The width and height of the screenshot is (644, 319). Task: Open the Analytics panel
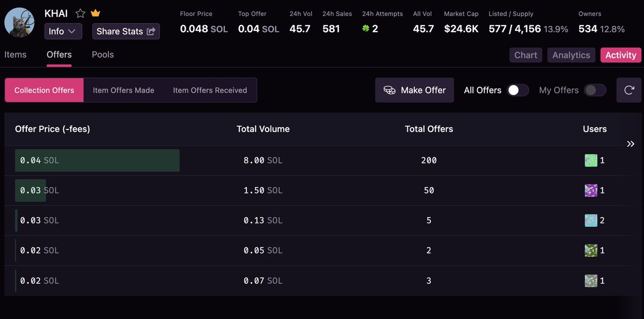coord(571,55)
